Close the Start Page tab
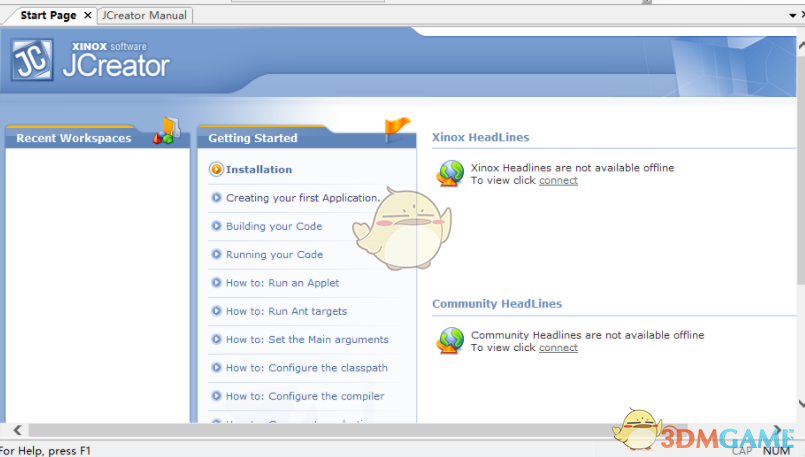 (88, 15)
